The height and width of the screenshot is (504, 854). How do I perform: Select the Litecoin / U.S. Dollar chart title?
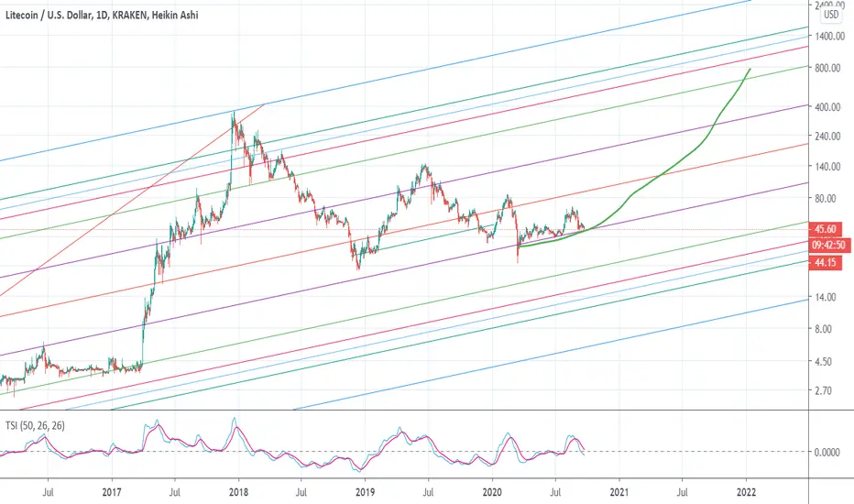(102, 16)
